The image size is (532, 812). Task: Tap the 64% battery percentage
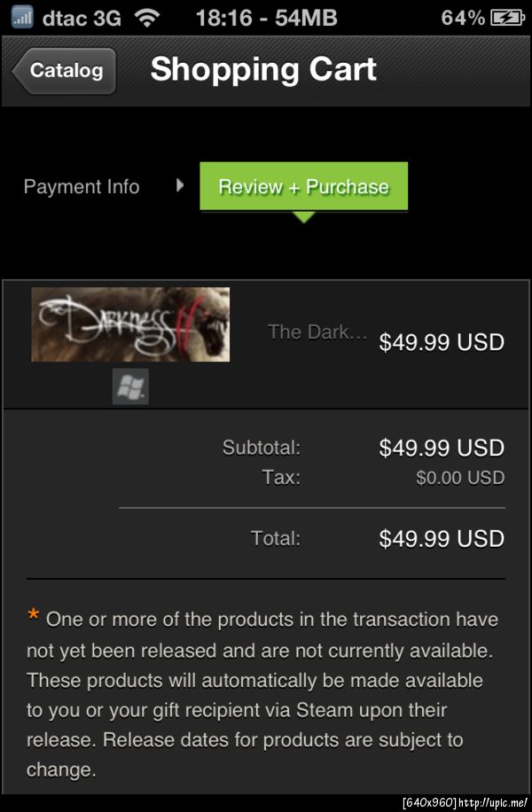[x=463, y=17]
